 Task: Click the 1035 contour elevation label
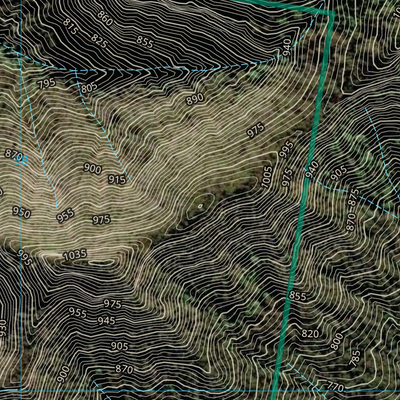(x=75, y=256)
